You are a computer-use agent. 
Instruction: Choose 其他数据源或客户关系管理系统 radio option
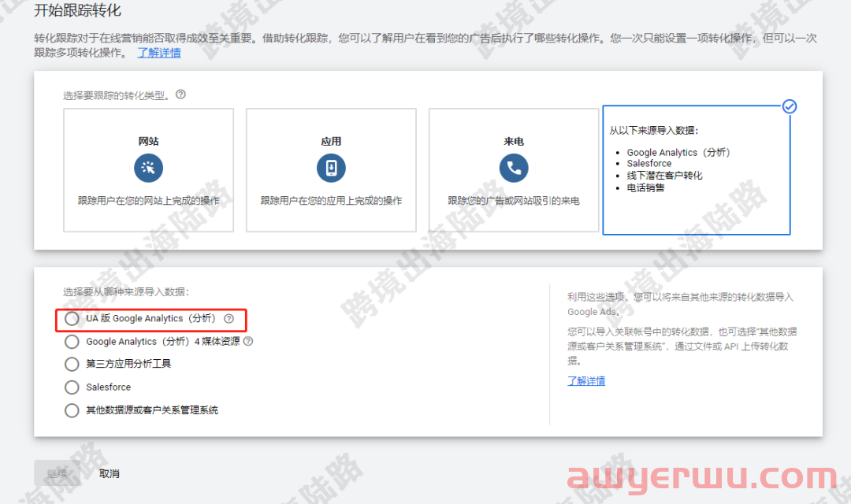coord(72,410)
